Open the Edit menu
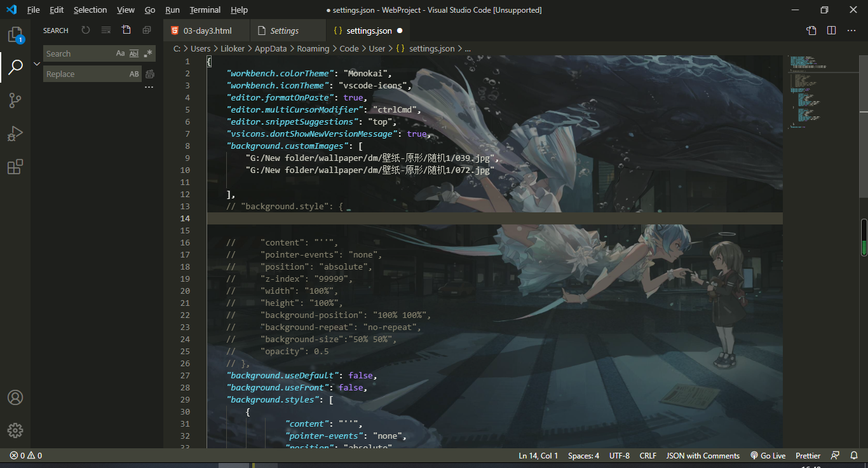 coord(57,10)
